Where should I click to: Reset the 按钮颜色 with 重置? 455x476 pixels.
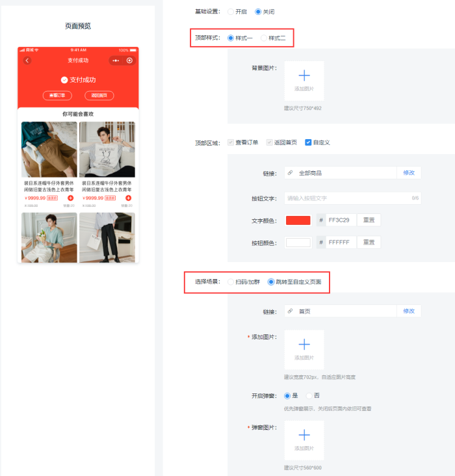coord(369,243)
